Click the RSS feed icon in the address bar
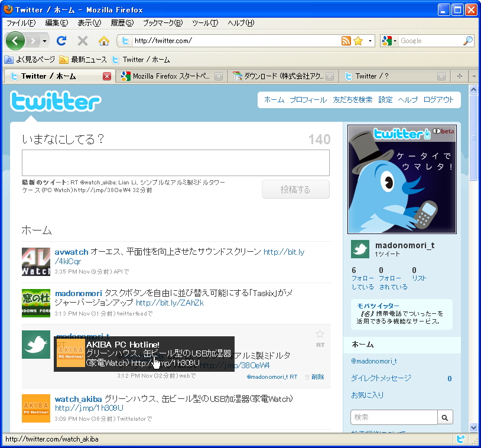Screen dimensions: 481x448 345,41
